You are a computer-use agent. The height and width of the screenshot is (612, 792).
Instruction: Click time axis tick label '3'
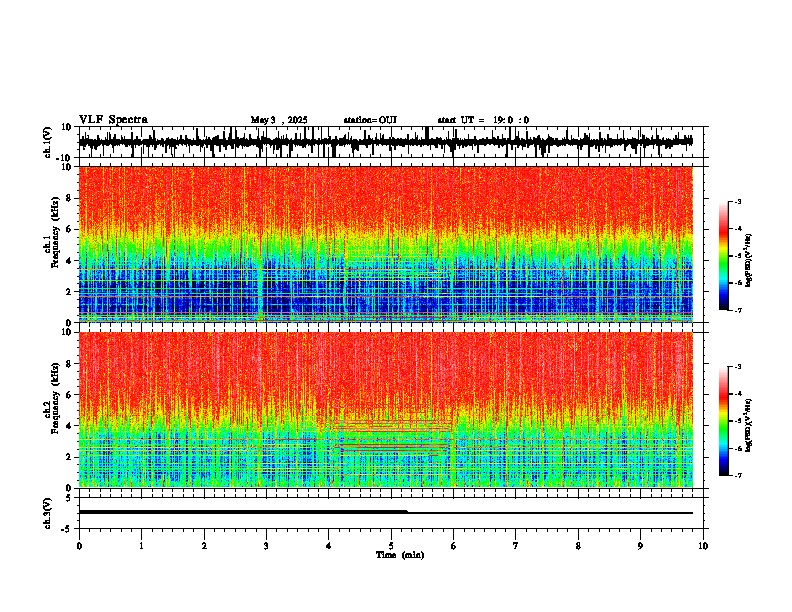[x=266, y=546]
